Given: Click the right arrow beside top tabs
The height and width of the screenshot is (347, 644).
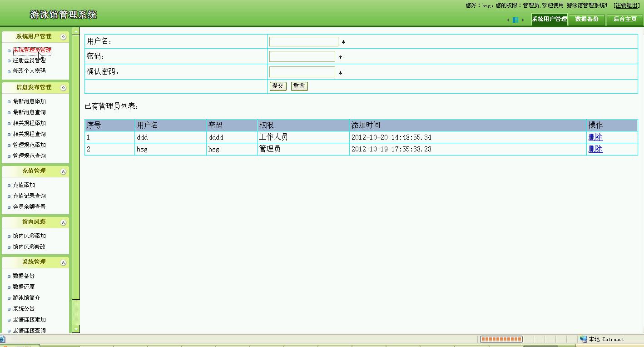Looking at the screenshot, I should [x=523, y=20].
